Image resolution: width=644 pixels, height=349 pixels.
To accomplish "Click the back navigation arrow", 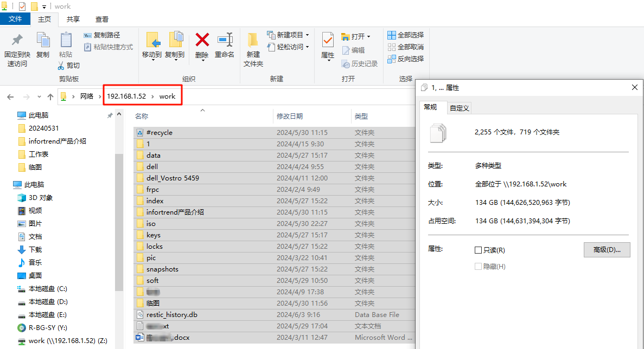I will [11, 96].
